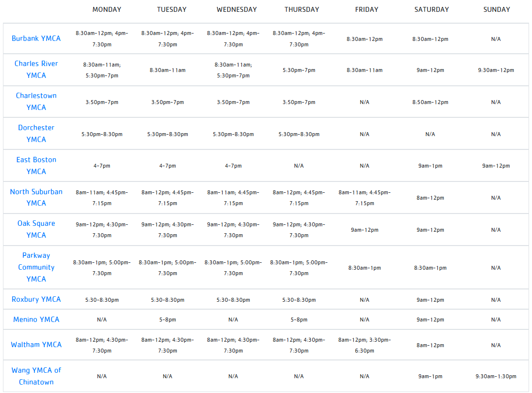Viewport: 532px width, 393px height.
Task: Select East Boston YMCA's Saturday 9am-1pm cell
Action: coord(430,166)
